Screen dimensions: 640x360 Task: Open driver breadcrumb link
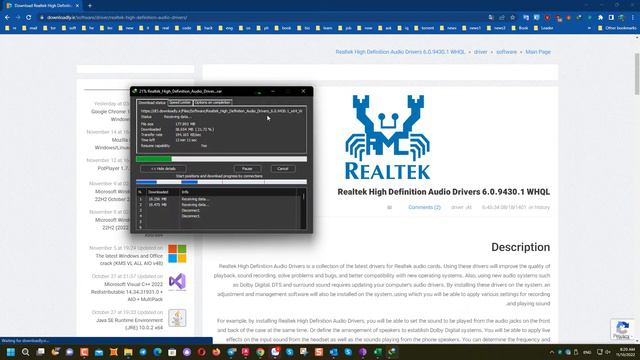click(480, 52)
